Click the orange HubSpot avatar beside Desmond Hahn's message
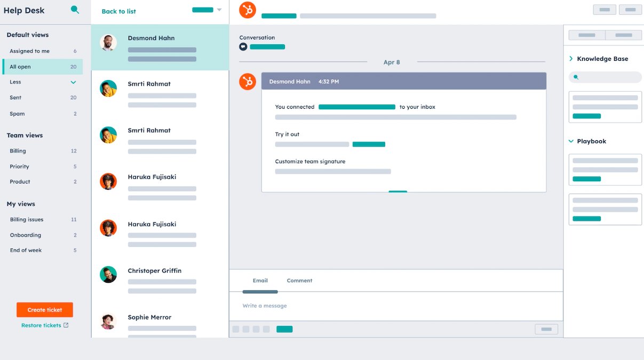Viewport: 644px width, 360px height. pos(247,82)
